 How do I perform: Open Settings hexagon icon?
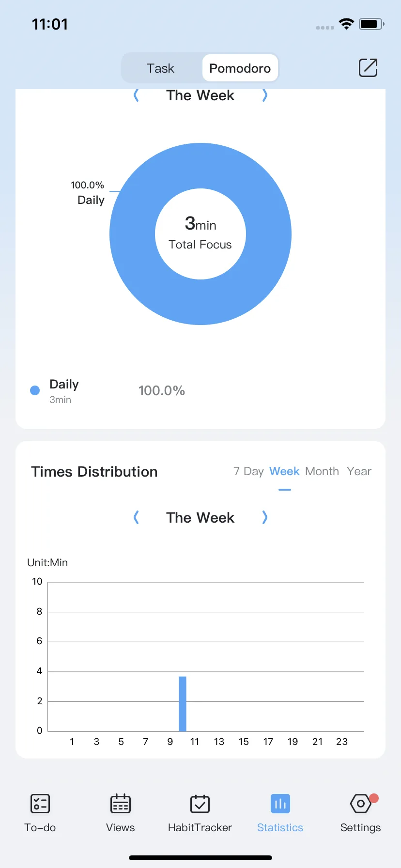(361, 804)
